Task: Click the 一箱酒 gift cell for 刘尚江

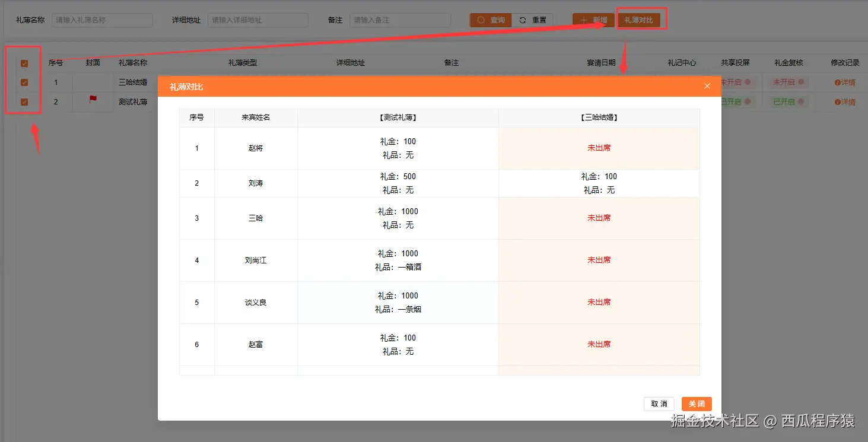Action: [398, 260]
